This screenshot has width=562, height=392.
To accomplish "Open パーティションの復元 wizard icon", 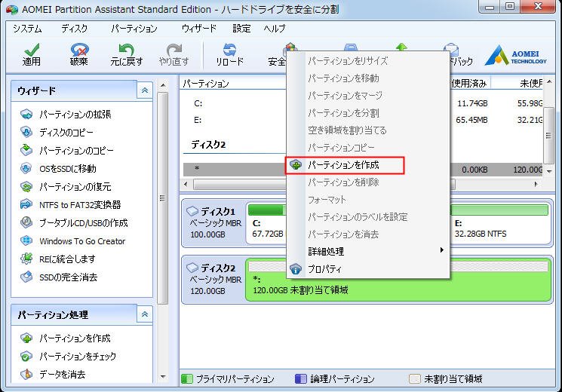I will [x=26, y=187].
